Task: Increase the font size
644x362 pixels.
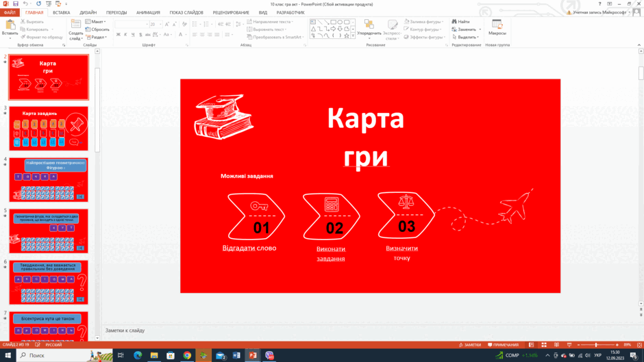Action: tap(167, 24)
